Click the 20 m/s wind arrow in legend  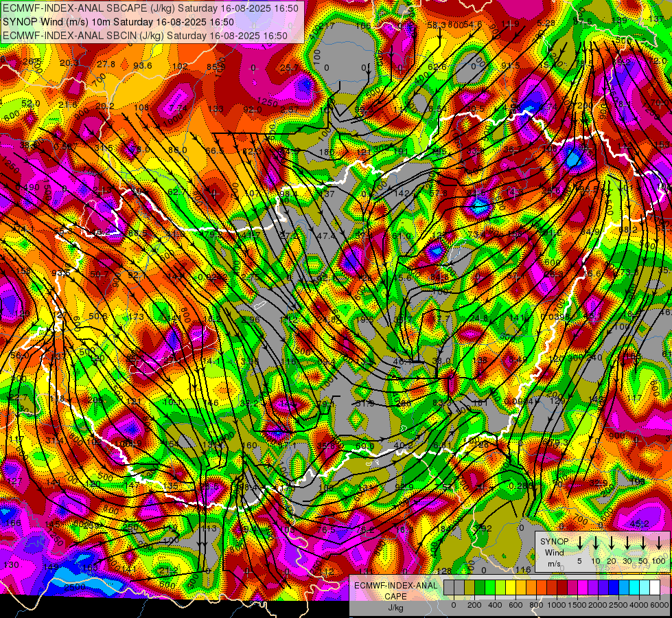(612, 543)
